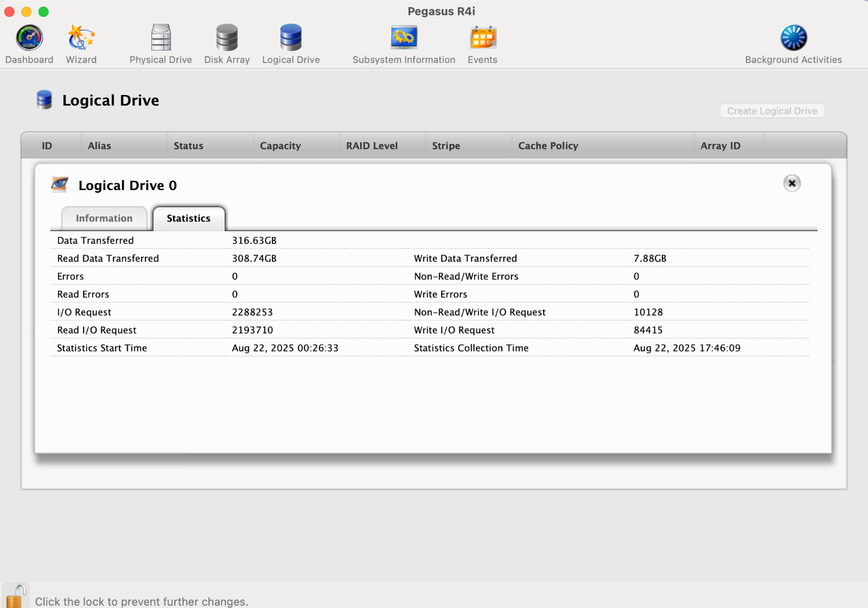Click the Read Errors label
The height and width of the screenshot is (608, 868).
83,294
